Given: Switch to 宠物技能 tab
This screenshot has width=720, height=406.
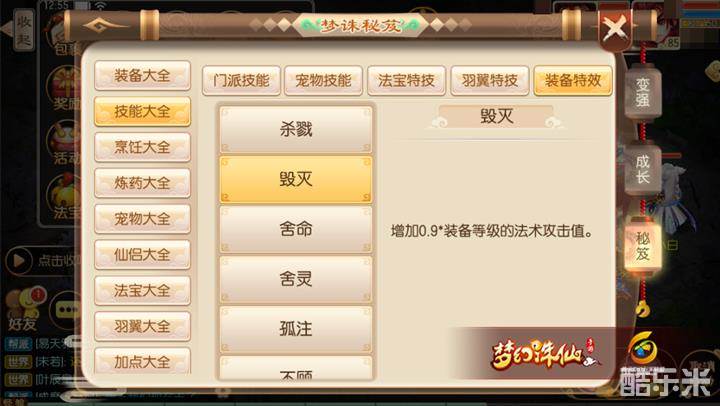Looking at the screenshot, I should click(x=323, y=80).
